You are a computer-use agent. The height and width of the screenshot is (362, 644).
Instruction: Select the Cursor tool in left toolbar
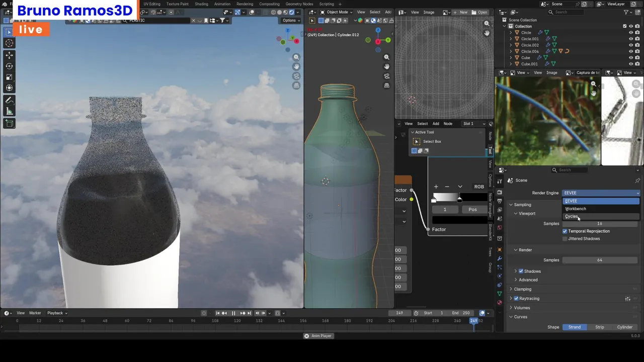click(x=9, y=43)
